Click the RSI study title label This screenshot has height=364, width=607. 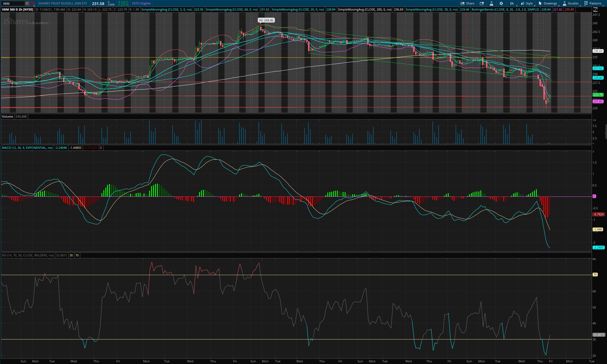[x=28, y=255]
